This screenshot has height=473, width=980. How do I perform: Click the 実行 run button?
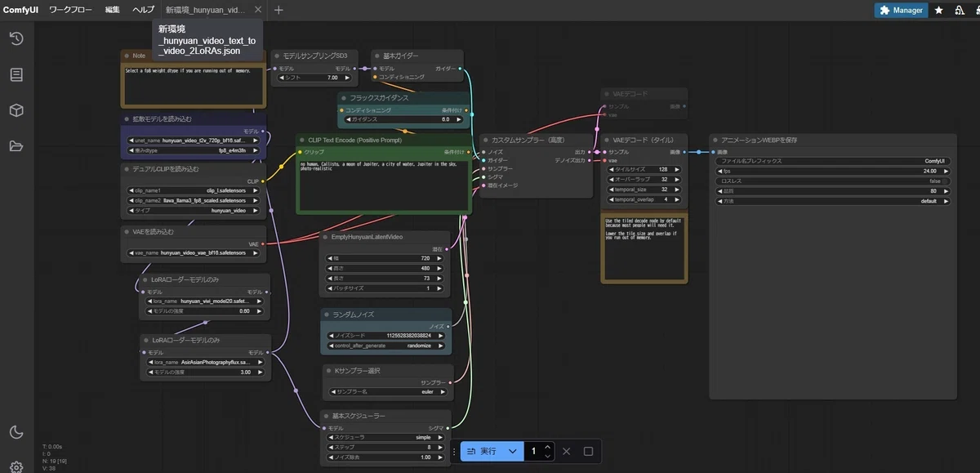[x=480, y=451]
